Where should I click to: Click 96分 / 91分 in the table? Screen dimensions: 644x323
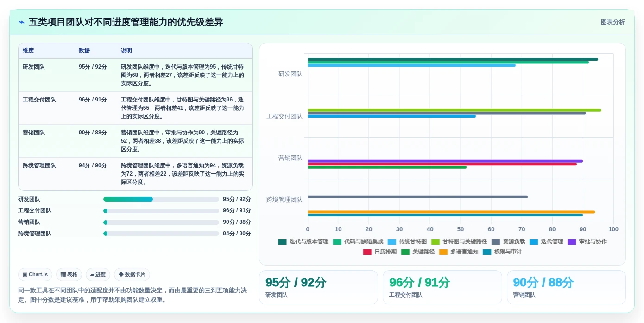[x=93, y=100]
